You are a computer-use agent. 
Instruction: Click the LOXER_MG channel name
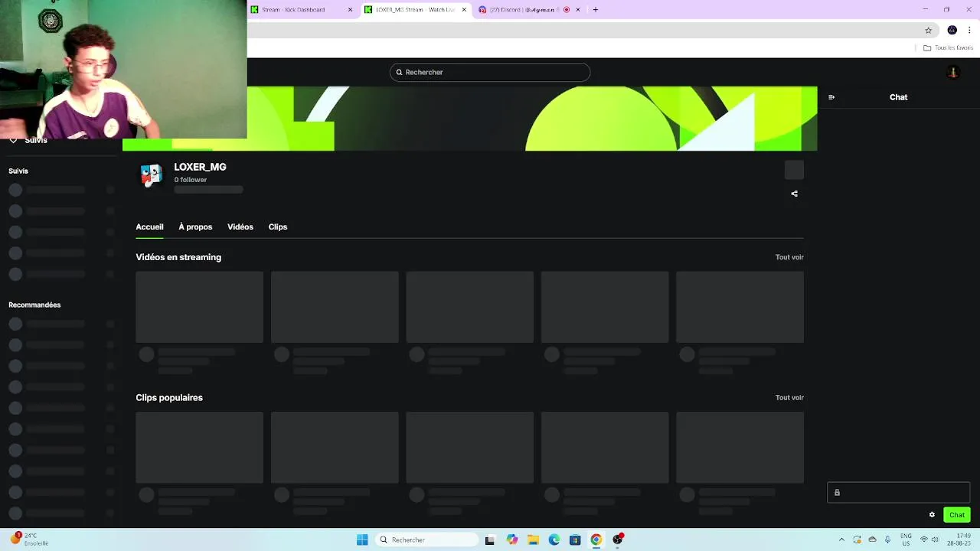200,167
